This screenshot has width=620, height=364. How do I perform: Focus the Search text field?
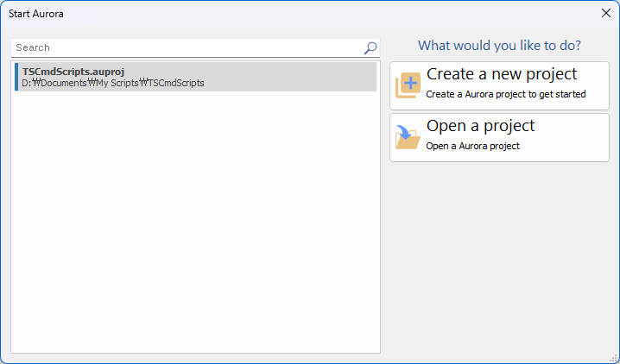click(188, 47)
